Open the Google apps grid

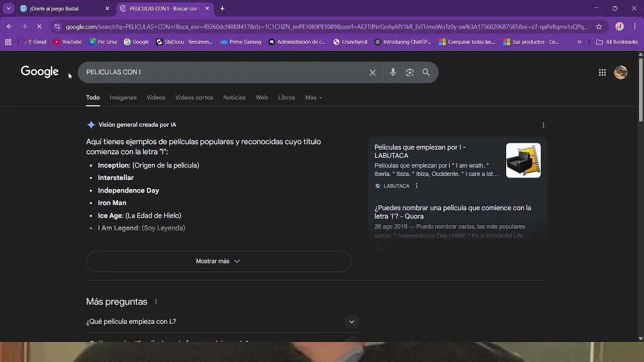pos(602,72)
